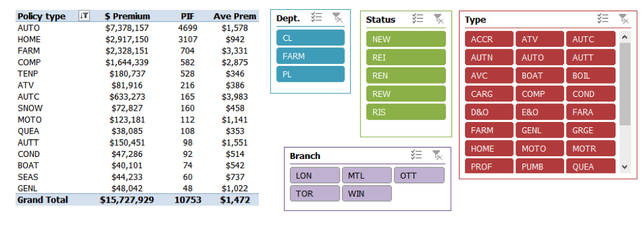Toggle multi-select in the Dept. slicer
The height and width of the screenshot is (242, 644).
click(316, 17)
